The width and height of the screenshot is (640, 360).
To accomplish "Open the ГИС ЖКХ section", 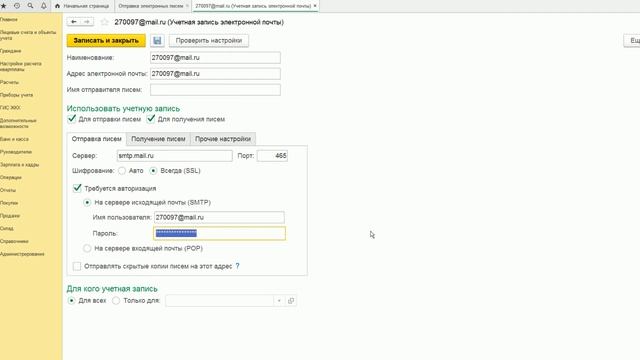I will click(10, 108).
